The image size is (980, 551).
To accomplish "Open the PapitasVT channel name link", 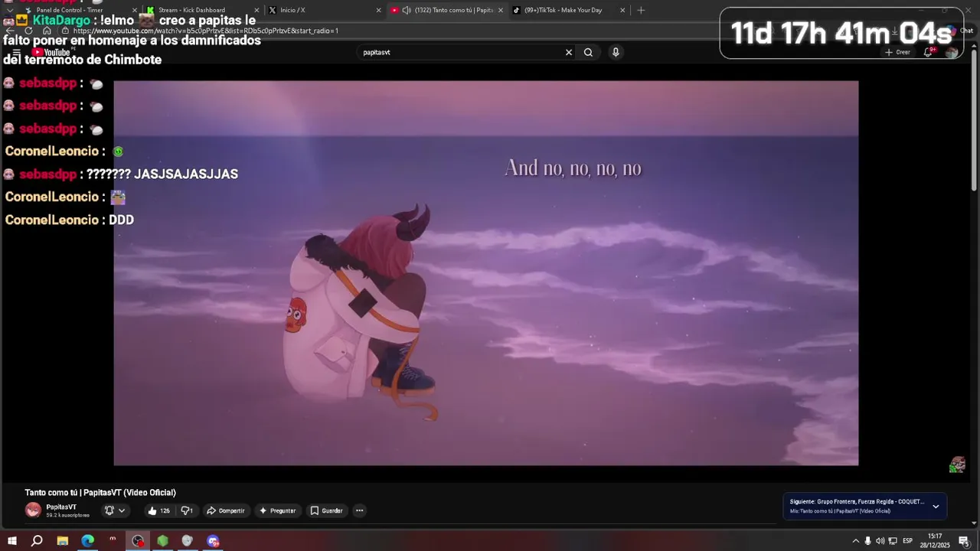I will [x=61, y=507].
